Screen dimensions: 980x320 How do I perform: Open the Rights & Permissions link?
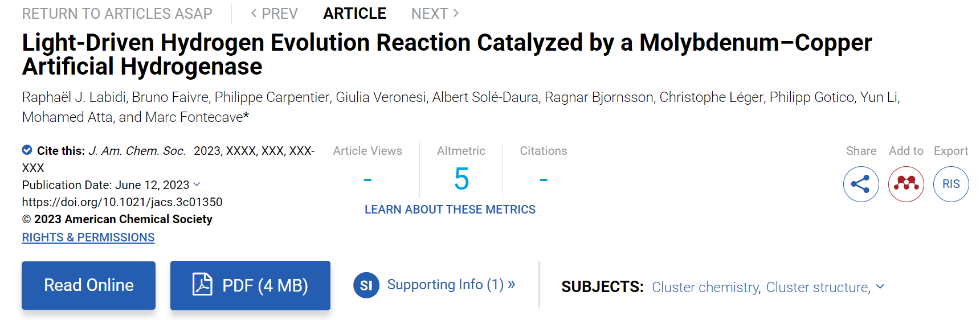[x=88, y=237]
